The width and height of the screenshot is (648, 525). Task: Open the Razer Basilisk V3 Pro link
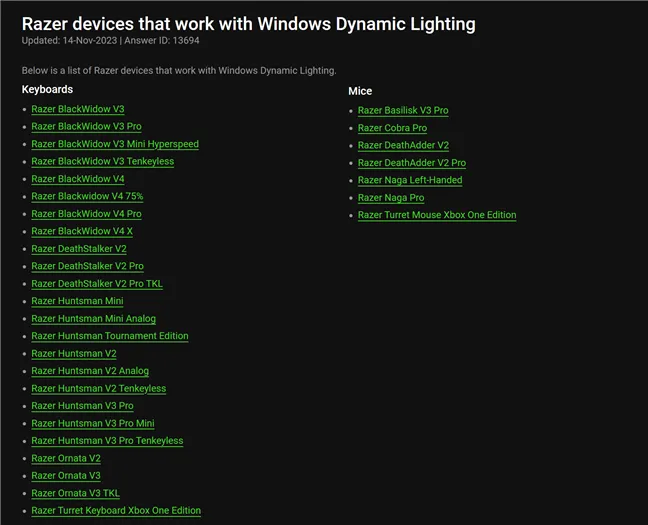403,111
